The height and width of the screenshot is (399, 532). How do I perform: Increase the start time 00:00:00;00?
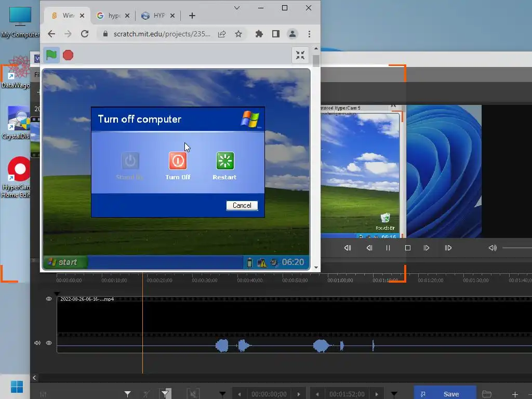299,394
